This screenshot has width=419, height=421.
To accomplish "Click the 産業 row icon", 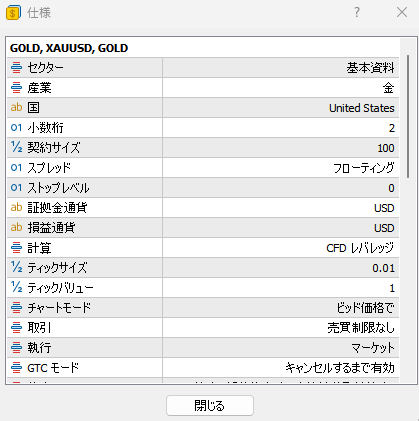I will 16,88.
